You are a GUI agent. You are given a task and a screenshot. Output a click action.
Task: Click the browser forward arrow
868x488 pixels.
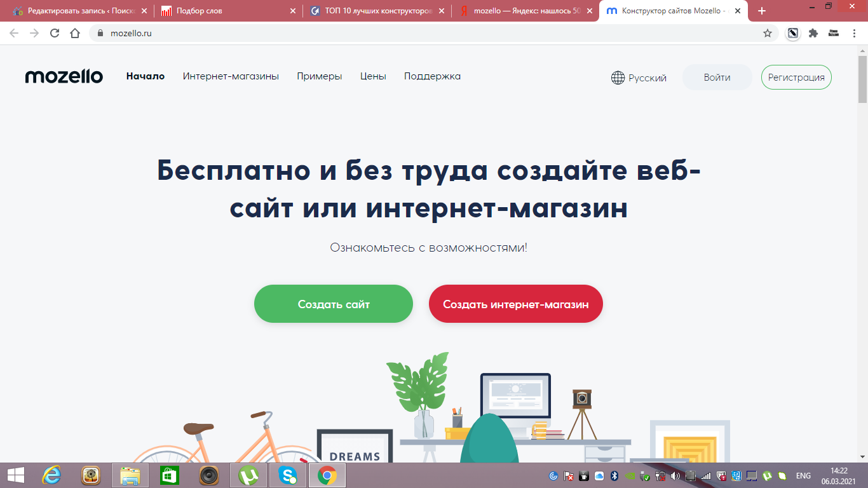click(x=34, y=33)
